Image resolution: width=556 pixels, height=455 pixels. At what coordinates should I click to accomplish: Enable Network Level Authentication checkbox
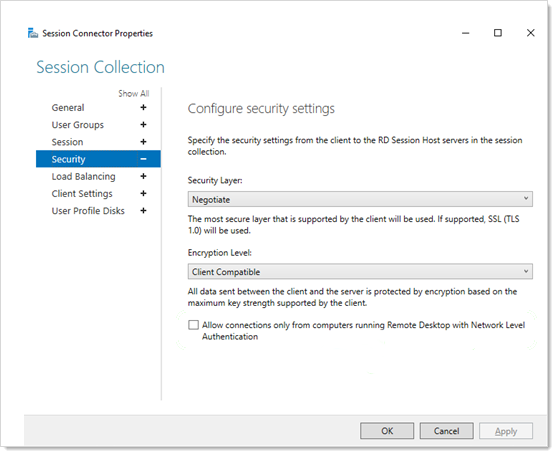coord(193,325)
